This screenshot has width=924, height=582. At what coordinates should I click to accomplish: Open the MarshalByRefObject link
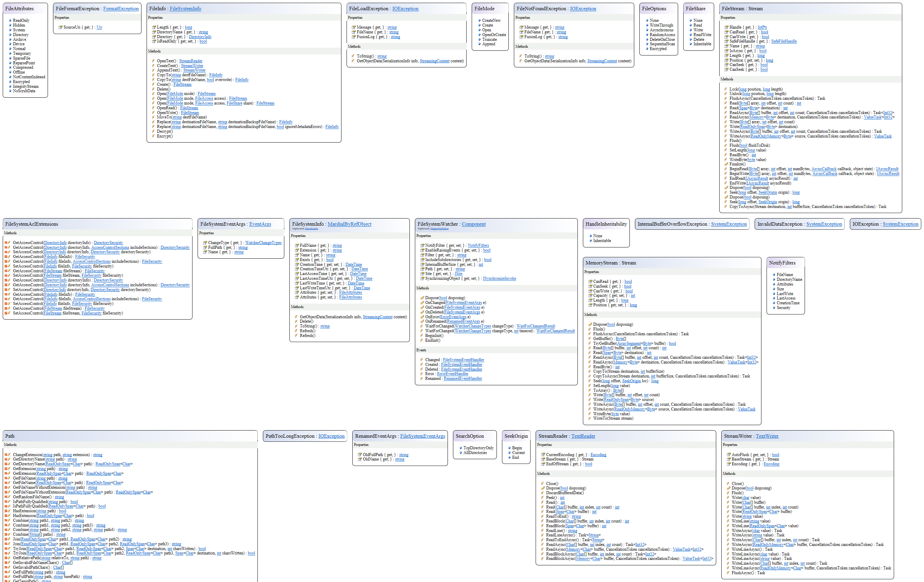349,224
